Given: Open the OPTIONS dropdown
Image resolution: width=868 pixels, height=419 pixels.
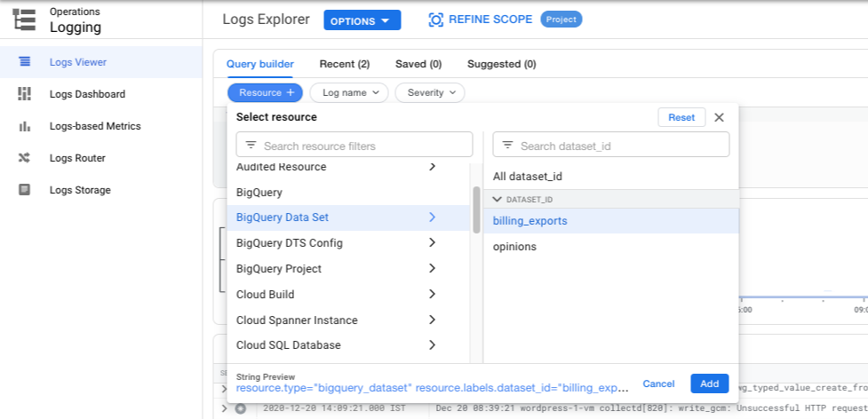Looking at the screenshot, I should click(362, 20).
